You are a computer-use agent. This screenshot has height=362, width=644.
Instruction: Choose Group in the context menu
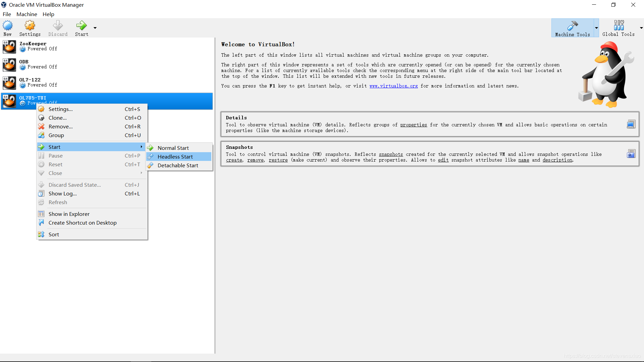click(x=92, y=135)
